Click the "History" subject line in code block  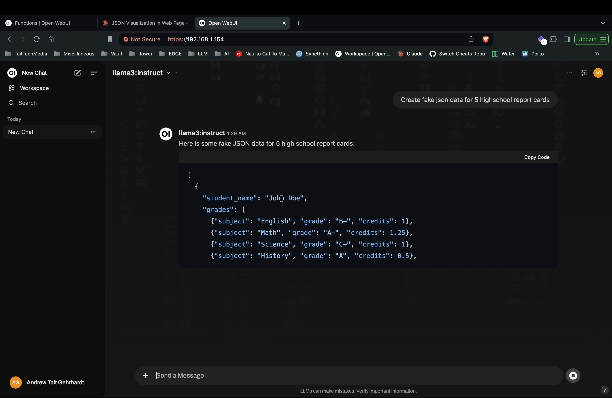[x=314, y=256]
